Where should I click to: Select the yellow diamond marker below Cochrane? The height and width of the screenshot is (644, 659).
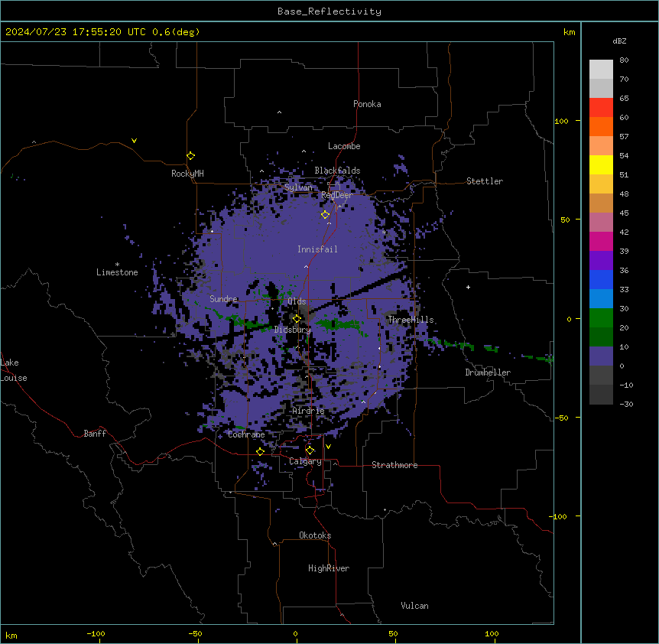click(260, 451)
